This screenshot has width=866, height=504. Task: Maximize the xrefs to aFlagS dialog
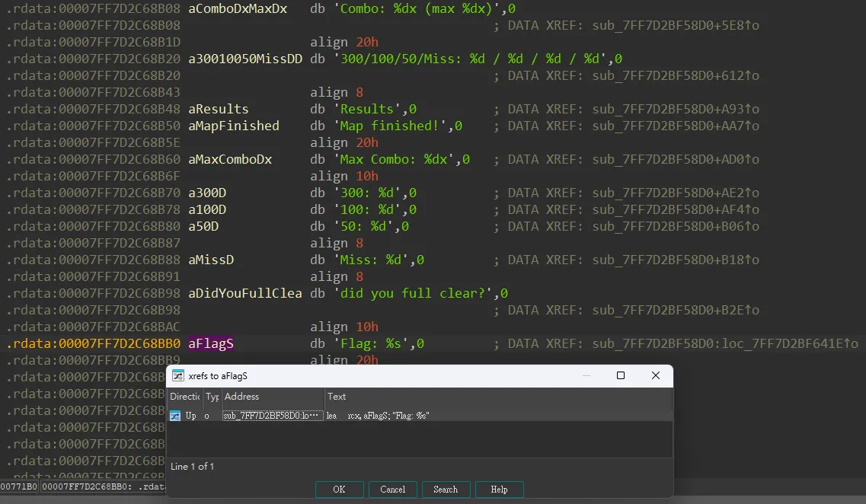[x=620, y=375]
